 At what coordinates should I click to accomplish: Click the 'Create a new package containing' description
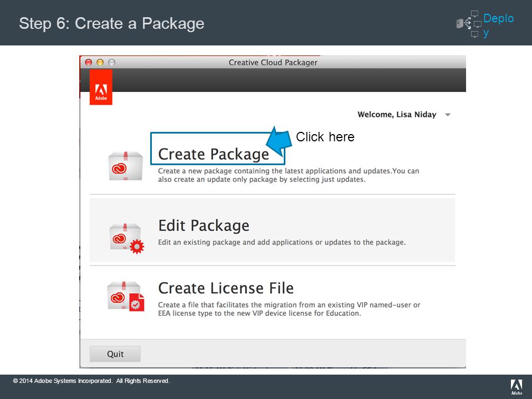[x=288, y=175]
